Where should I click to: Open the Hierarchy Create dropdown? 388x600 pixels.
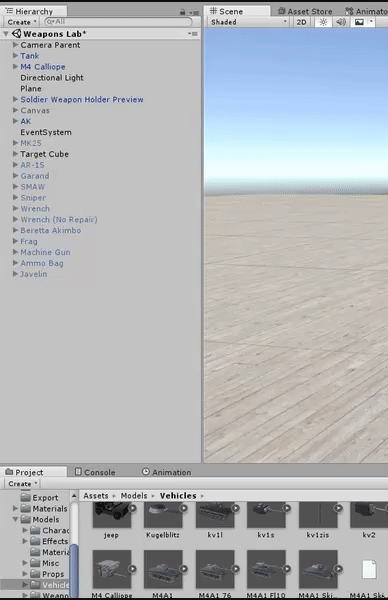[x=22, y=22]
